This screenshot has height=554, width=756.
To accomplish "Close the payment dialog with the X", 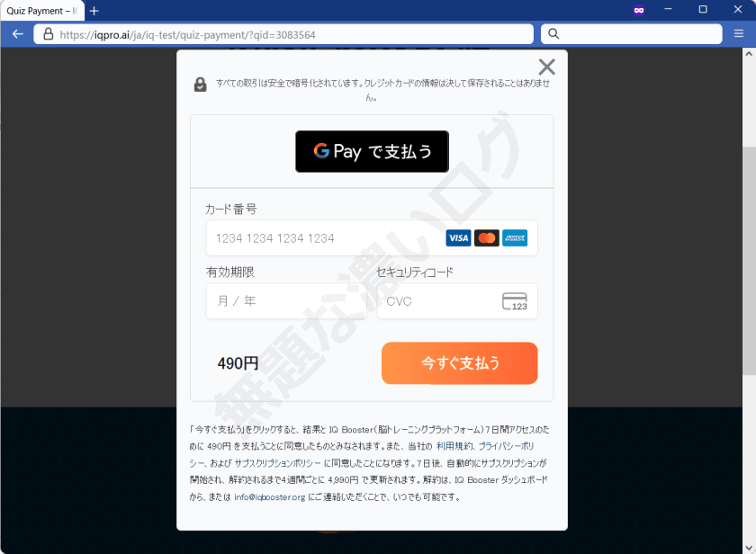I will coord(547,67).
